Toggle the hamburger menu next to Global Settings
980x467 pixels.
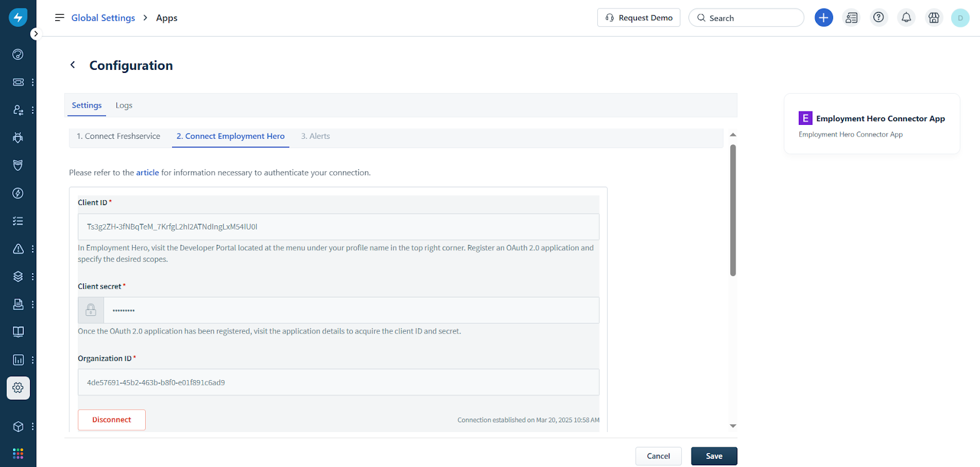[x=59, y=18]
